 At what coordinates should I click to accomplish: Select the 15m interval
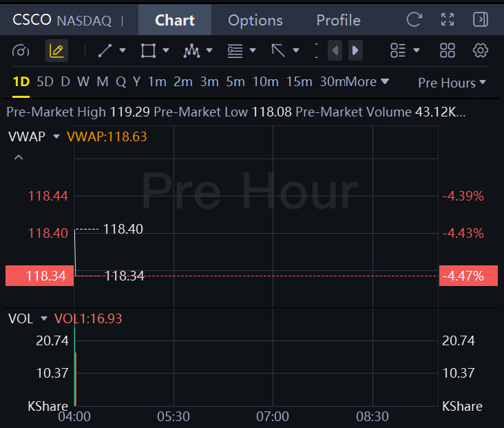coord(299,82)
